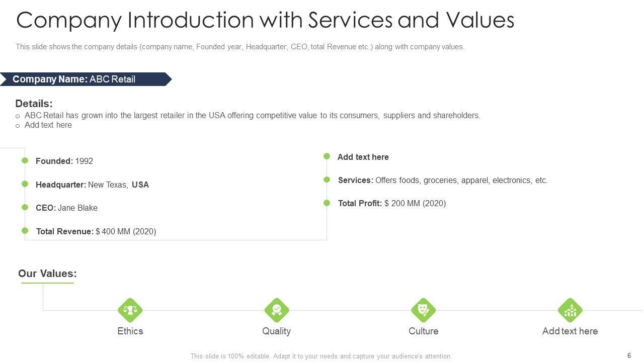This screenshot has height=362, width=644.
Task: Click the green bullet beside Total Profit
Action: pos(327,203)
